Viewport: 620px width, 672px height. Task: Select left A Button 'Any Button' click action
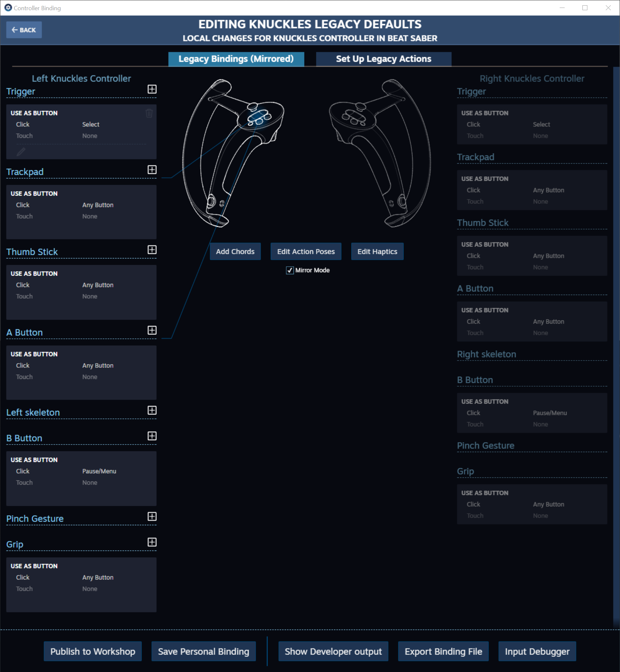(98, 365)
